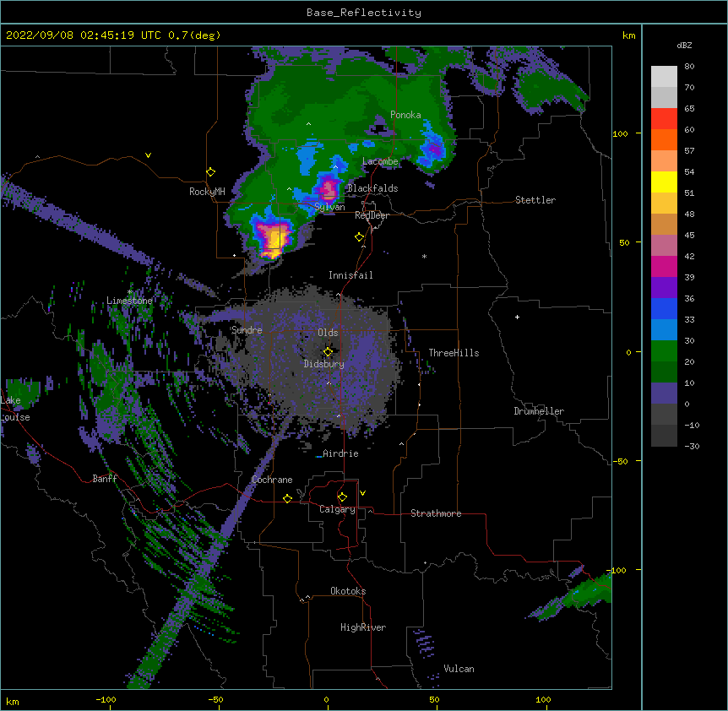The height and width of the screenshot is (711, 728).
Task: Select the green 20–30 dBZ legend swatch
Action: tap(664, 351)
